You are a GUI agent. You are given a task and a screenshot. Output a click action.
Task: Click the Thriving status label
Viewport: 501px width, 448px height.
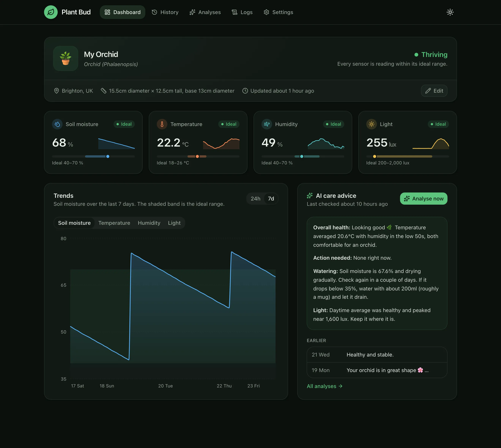point(434,55)
